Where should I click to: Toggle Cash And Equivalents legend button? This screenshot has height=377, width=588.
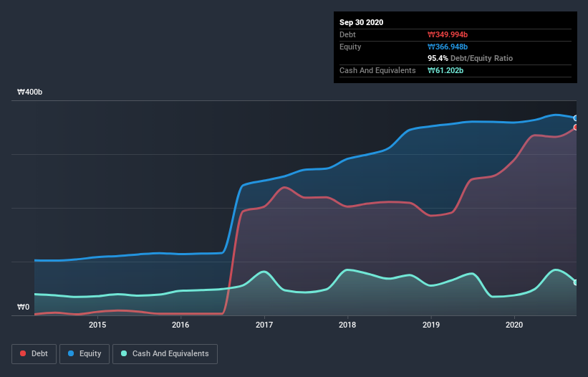165,354
